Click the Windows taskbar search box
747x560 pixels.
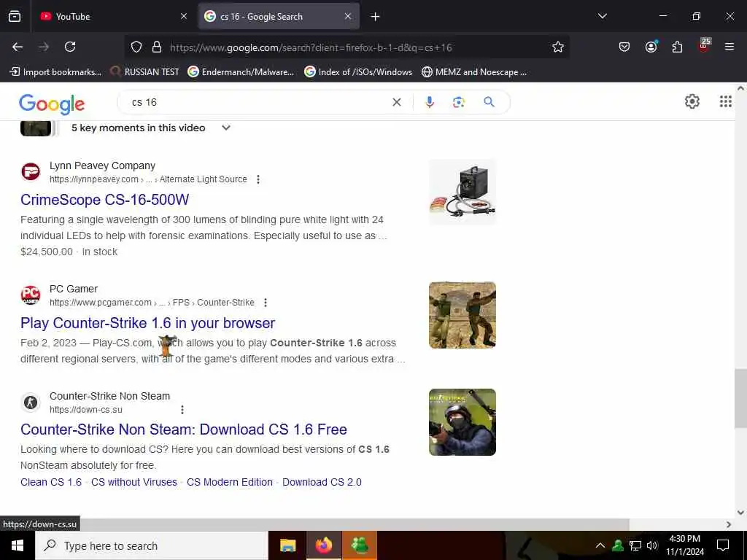coord(152,545)
